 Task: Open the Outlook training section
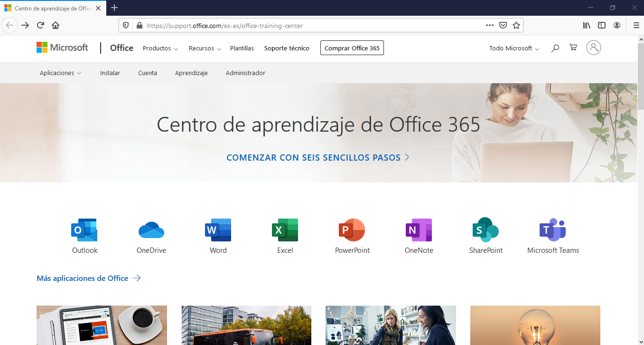pyautogui.click(x=84, y=235)
